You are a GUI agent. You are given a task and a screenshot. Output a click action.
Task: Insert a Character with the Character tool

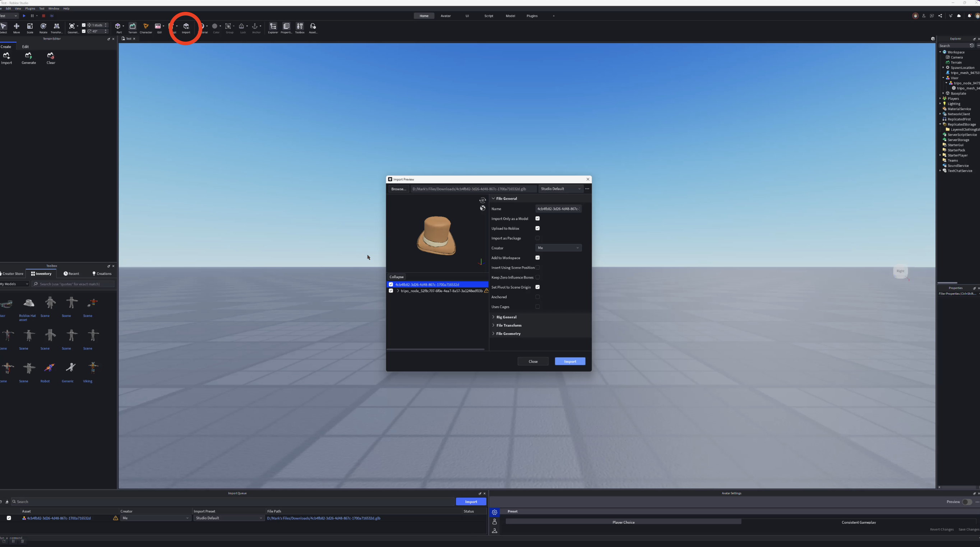coord(146,27)
